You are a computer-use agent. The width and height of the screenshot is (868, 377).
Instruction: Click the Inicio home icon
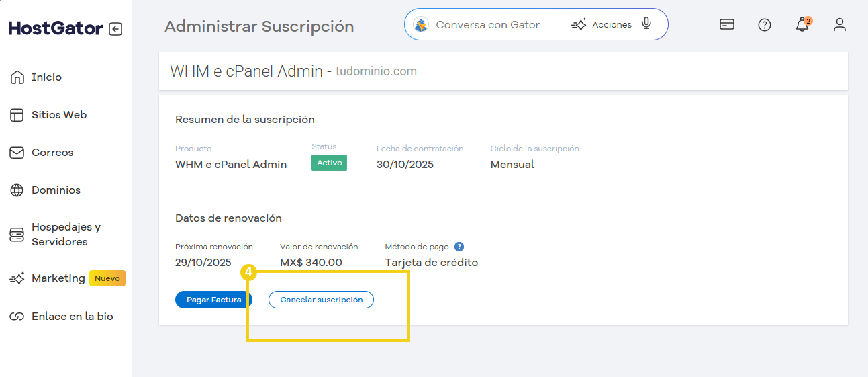[x=17, y=77]
